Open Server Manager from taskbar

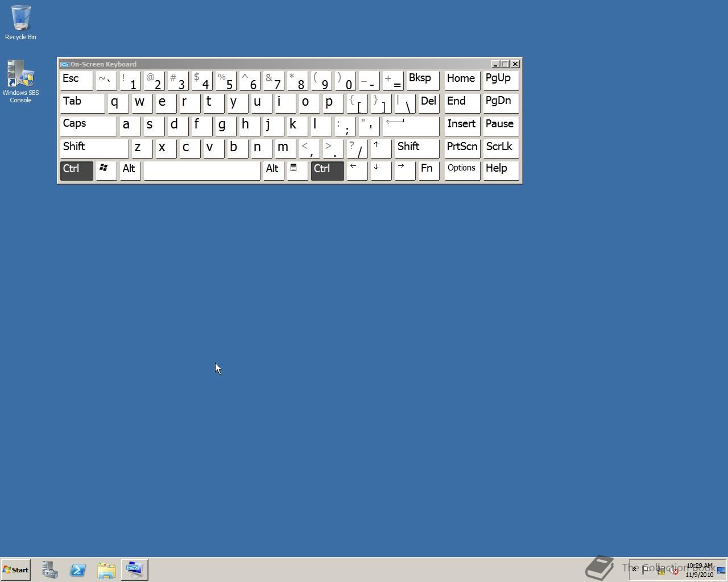(x=50, y=569)
